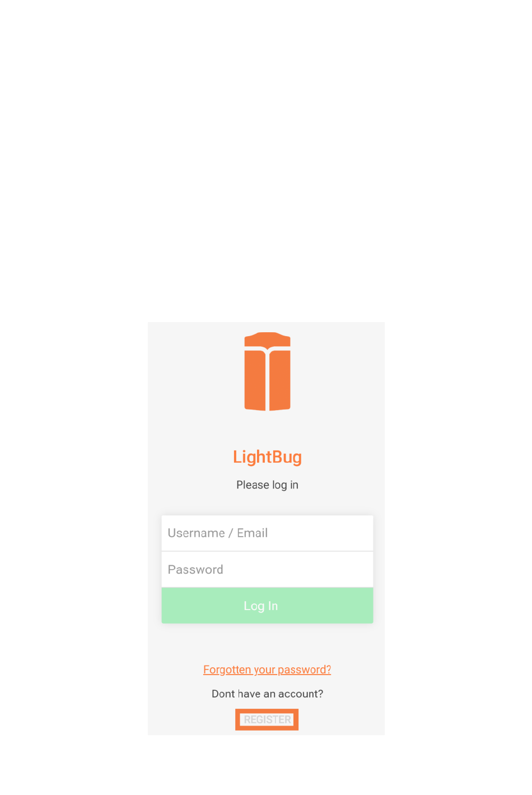The height and width of the screenshot is (795, 532).
Task: Select the device-shaped logo above LightBug
Action: tap(267, 371)
